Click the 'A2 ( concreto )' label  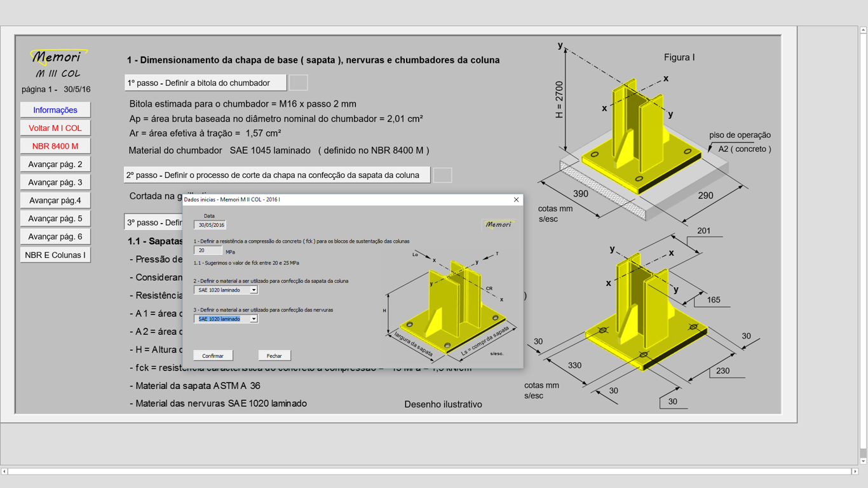[x=745, y=149]
